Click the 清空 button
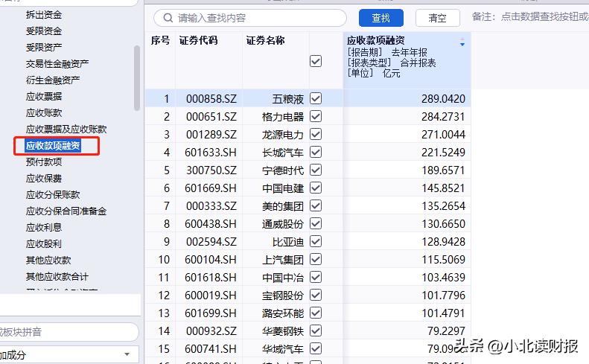This screenshot has width=589, height=364. [x=438, y=18]
